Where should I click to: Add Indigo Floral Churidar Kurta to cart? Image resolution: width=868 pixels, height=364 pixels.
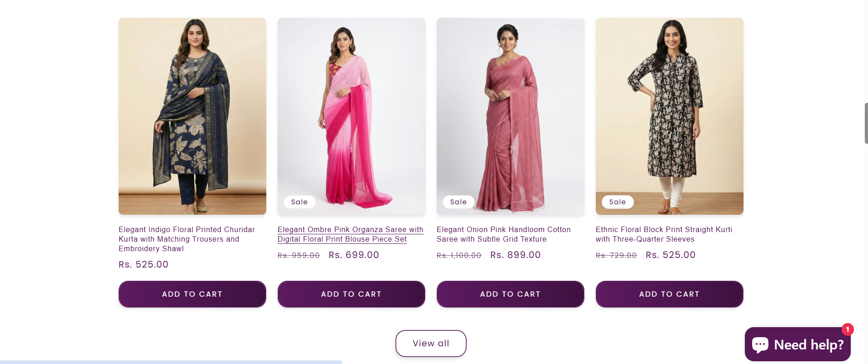pos(192,294)
